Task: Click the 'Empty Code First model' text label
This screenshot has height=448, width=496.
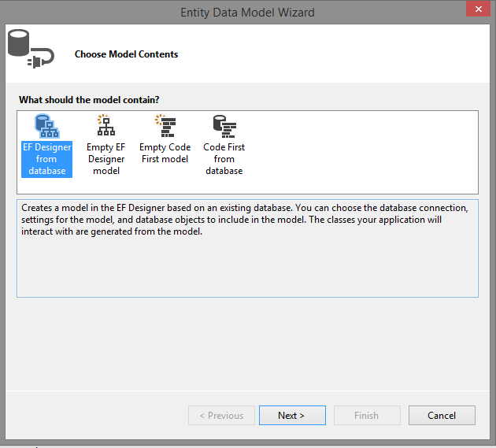Action: tap(165, 153)
